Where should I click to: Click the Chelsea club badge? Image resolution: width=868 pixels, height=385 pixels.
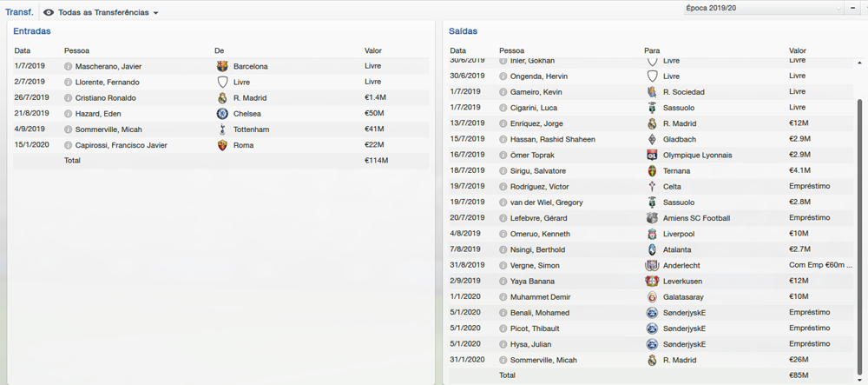[222, 114]
